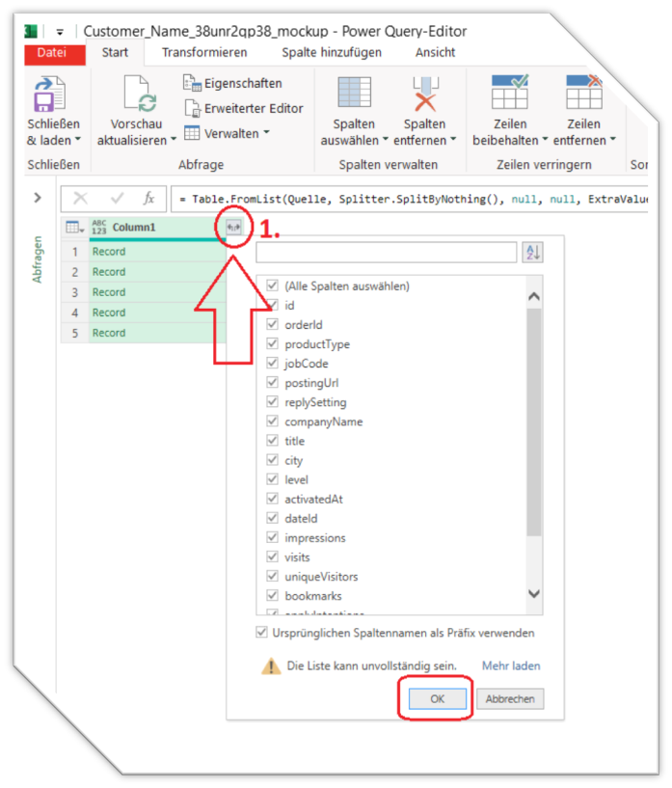This screenshot has height=788, width=672.
Task: Click the Mehr laden link
Action: (511, 666)
